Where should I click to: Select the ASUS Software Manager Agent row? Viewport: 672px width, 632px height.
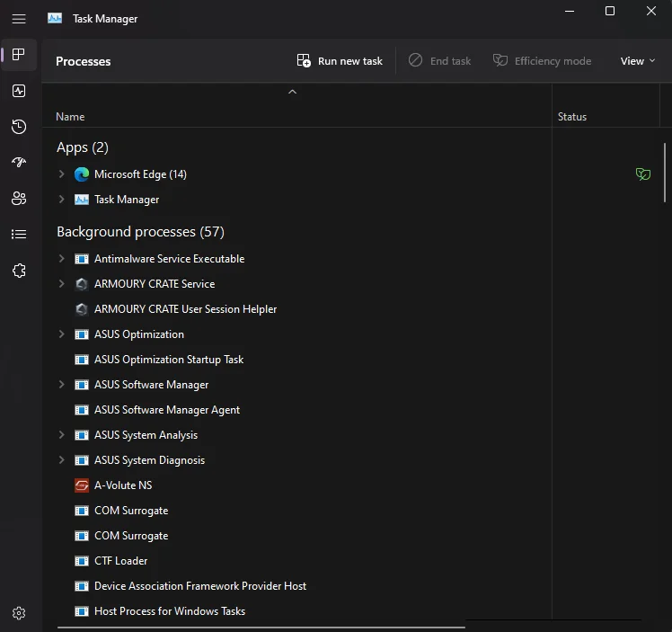(296, 410)
